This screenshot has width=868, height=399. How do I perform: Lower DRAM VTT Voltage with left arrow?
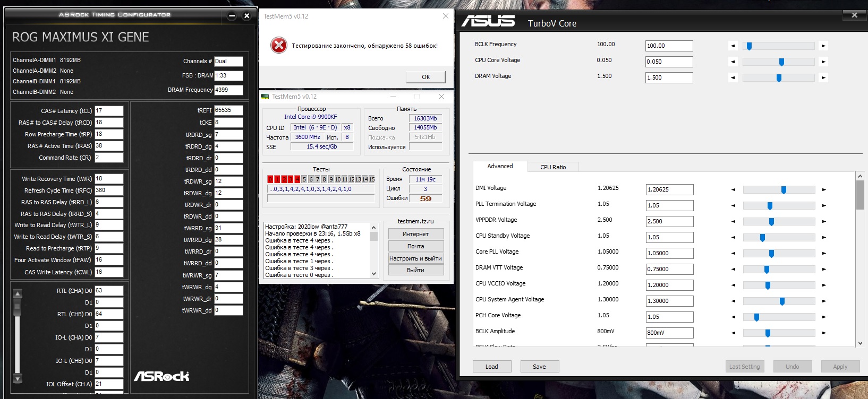click(x=734, y=269)
